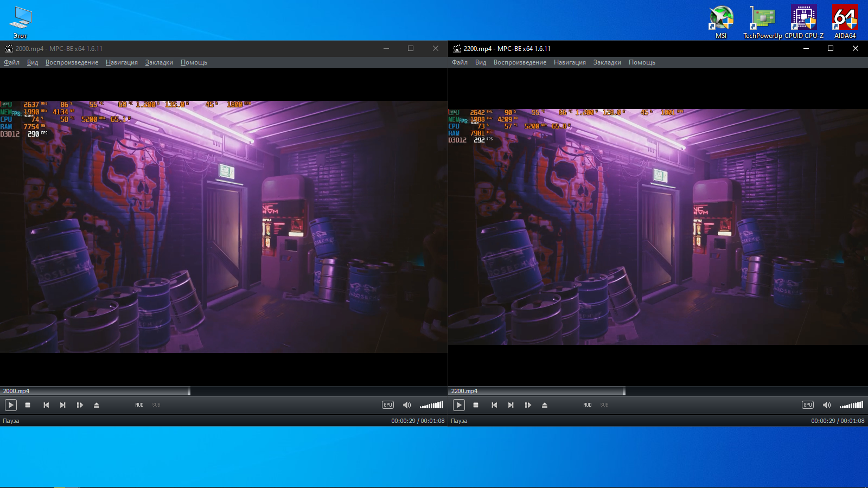Click the 2000.mp4 video frame
Screen dimensions: 868x488
[224, 227]
